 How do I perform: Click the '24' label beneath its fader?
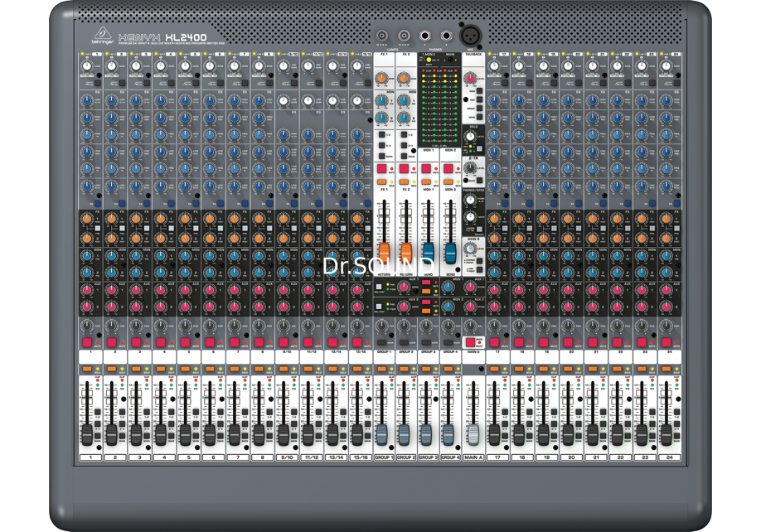[x=669, y=457]
